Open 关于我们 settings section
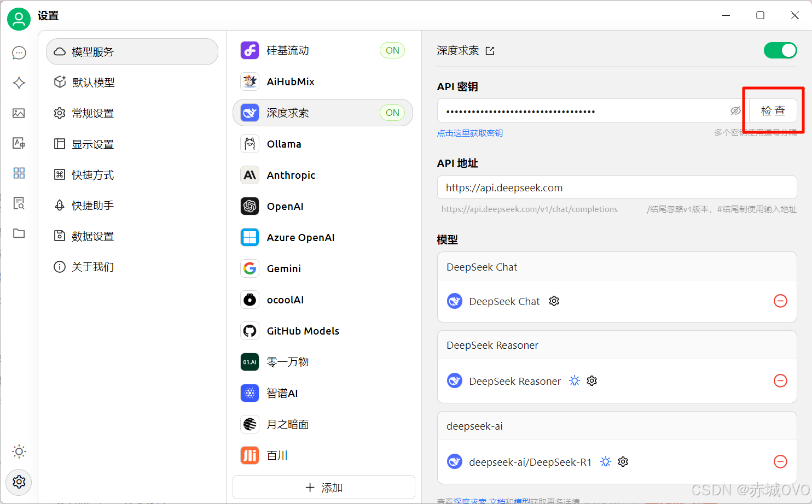The width and height of the screenshot is (812, 504). click(132, 266)
